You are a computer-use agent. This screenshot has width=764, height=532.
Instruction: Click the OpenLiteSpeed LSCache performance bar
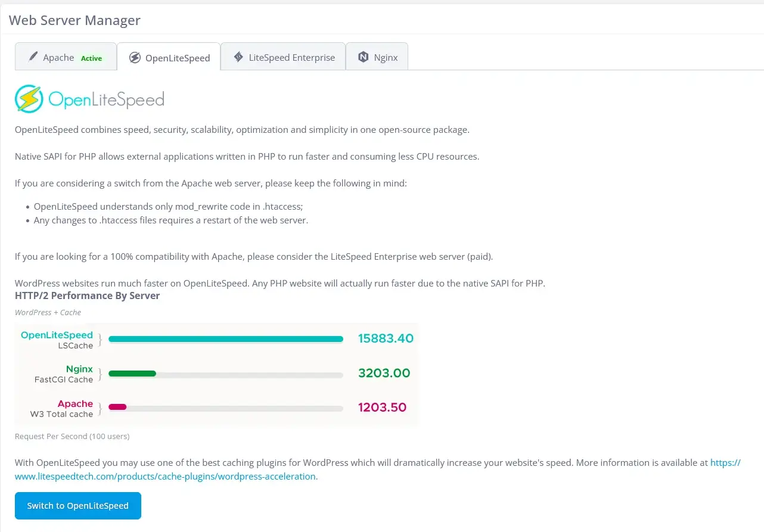[226, 338]
